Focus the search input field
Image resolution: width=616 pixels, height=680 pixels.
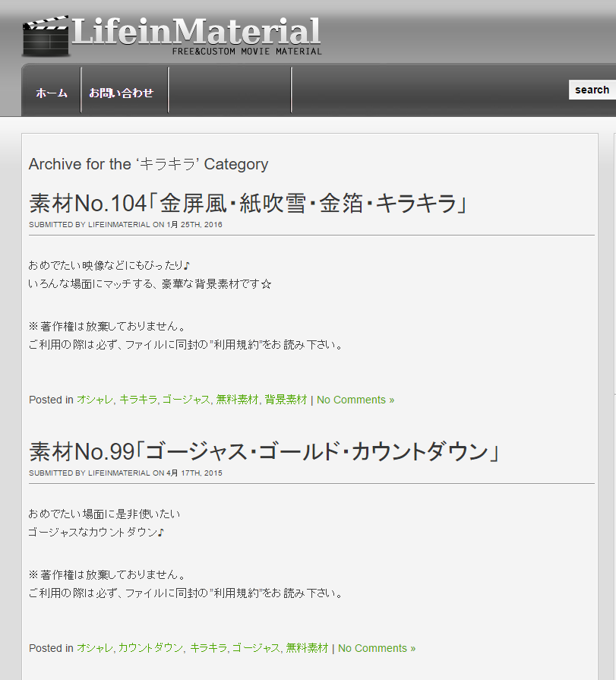592,90
